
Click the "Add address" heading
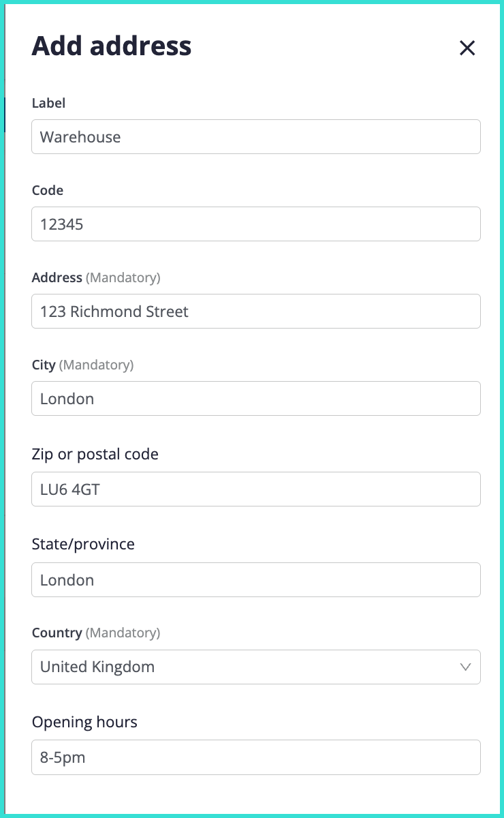(x=112, y=46)
